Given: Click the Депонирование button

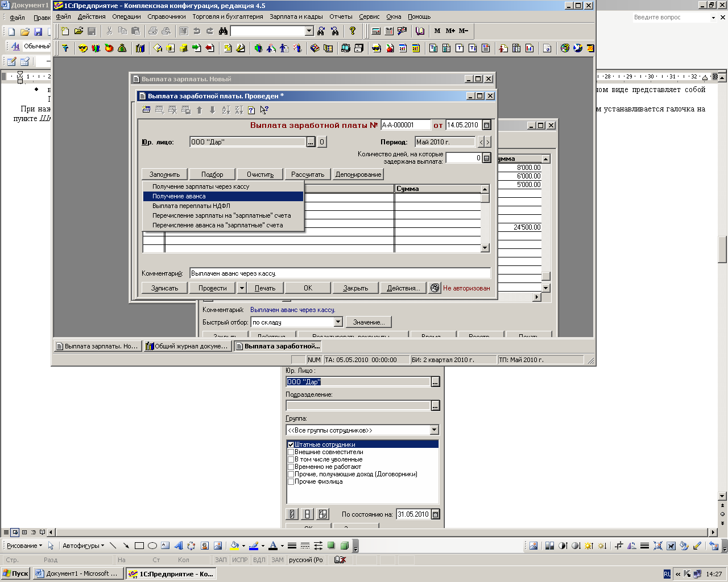Looking at the screenshot, I should (x=358, y=174).
